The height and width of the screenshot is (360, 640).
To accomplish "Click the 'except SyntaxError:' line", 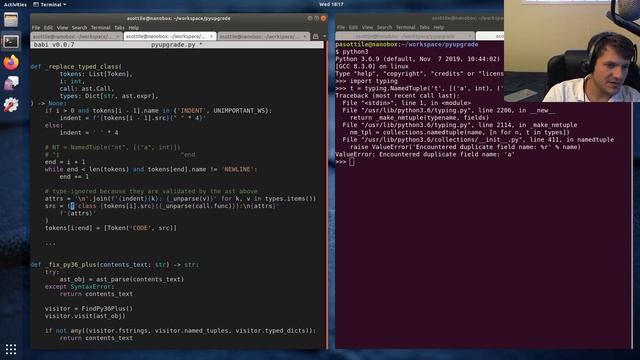I will (80, 287).
